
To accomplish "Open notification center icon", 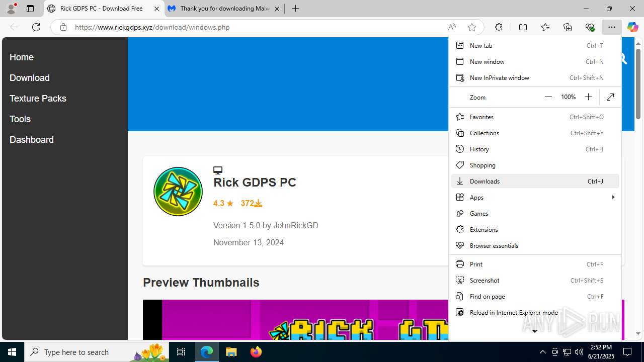I will (627, 352).
